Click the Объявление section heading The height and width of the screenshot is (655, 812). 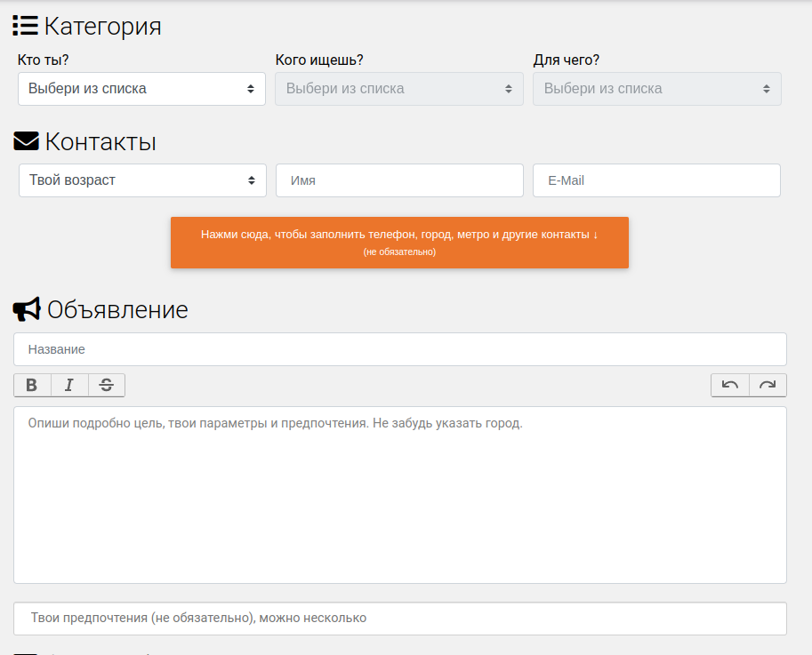click(x=117, y=309)
